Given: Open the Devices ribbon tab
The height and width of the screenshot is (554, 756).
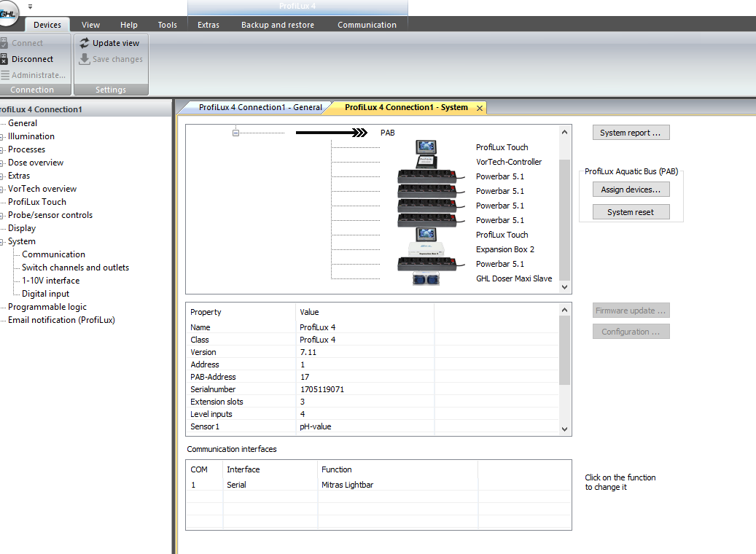Looking at the screenshot, I should pos(47,25).
